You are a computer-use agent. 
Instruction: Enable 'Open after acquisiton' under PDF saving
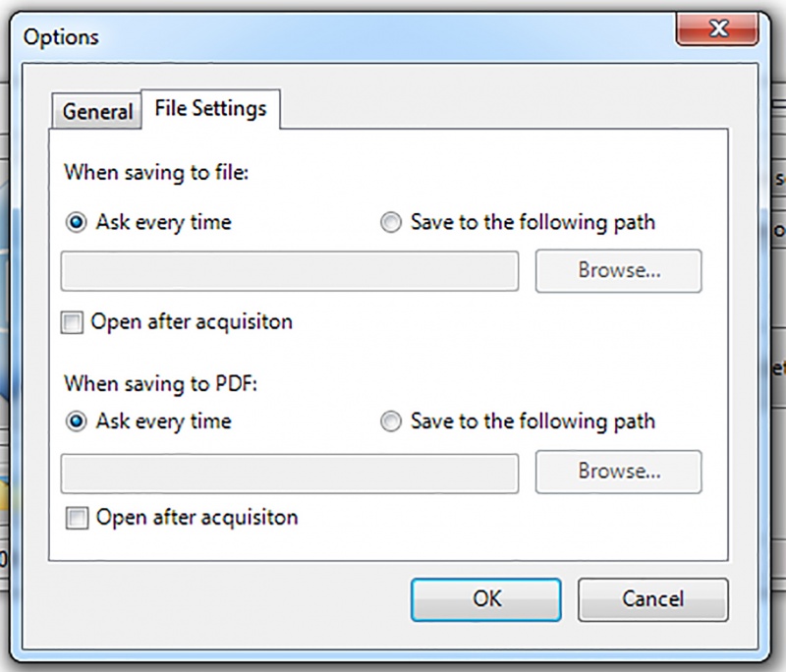click(76, 517)
